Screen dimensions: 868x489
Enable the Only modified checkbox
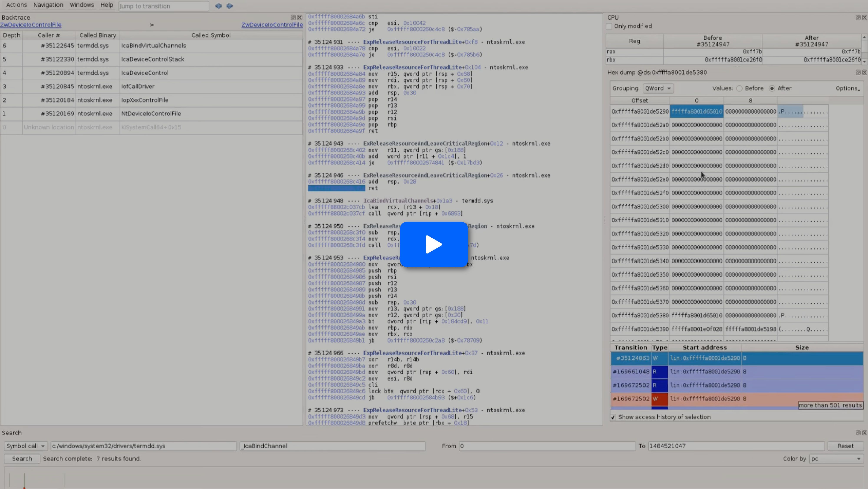(609, 26)
